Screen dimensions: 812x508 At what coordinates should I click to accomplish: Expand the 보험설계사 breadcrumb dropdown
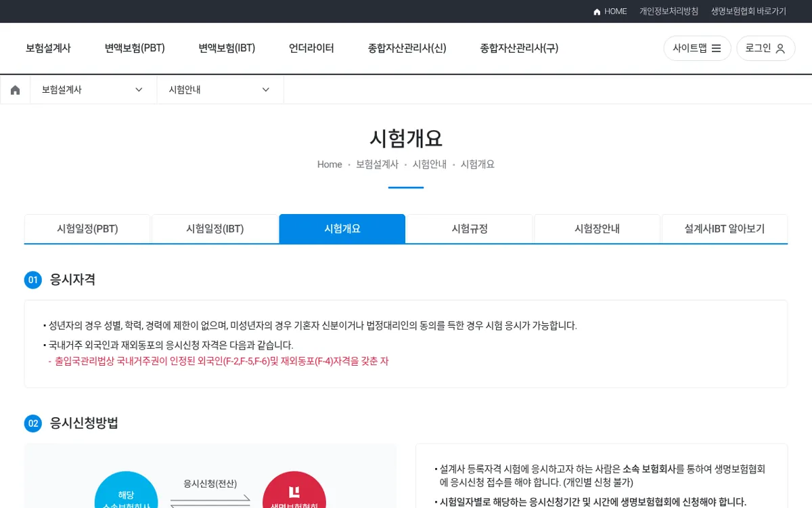pos(93,89)
